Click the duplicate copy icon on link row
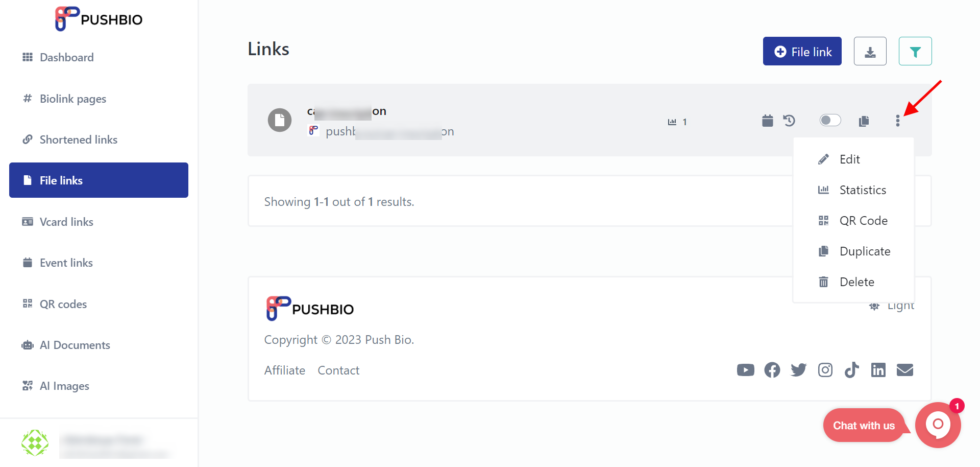This screenshot has width=980, height=467. [x=864, y=121]
